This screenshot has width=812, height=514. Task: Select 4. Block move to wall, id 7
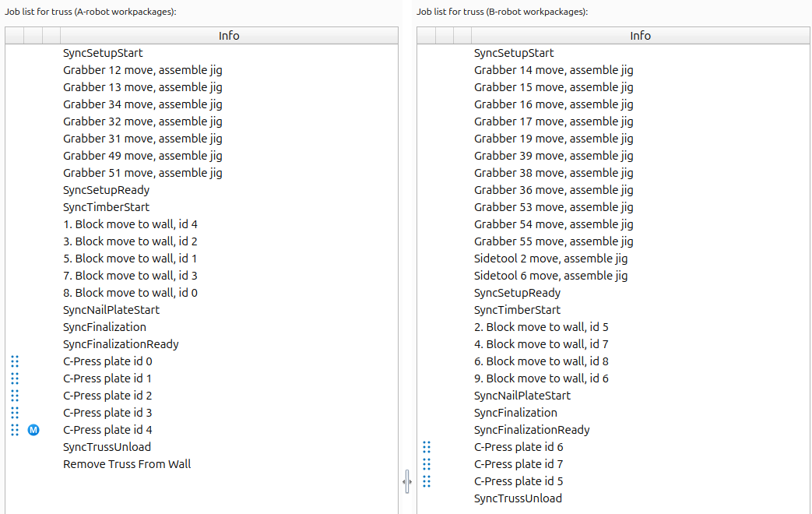coord(541,343)
